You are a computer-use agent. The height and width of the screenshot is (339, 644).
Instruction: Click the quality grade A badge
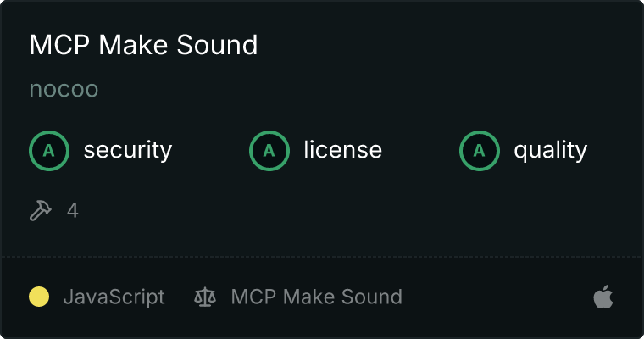point(480,151)
